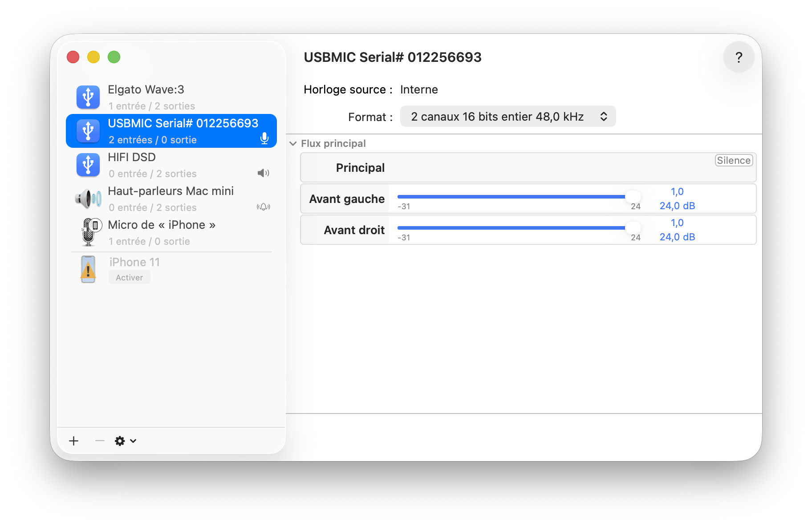Click the Elgato Wave:3 USB icon
The width and height of the screenshot is (812, 527).
click(88, 97)
